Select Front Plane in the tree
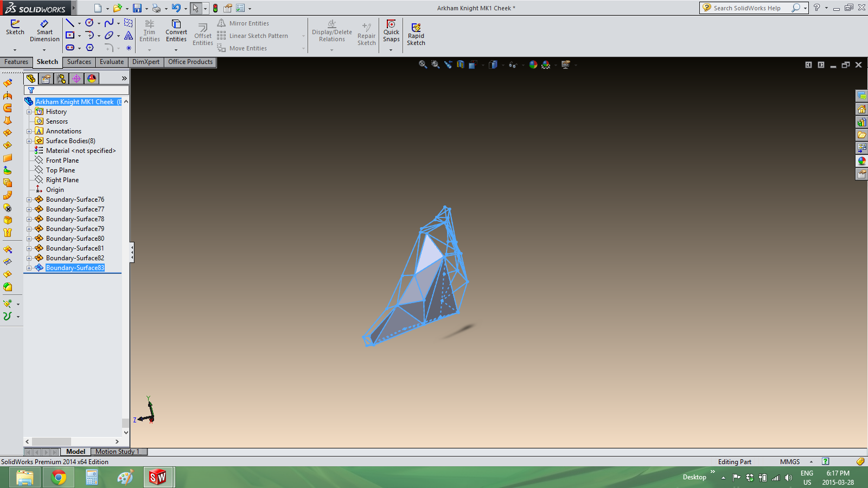Screen dimensions: 868x488 (62, 160)
